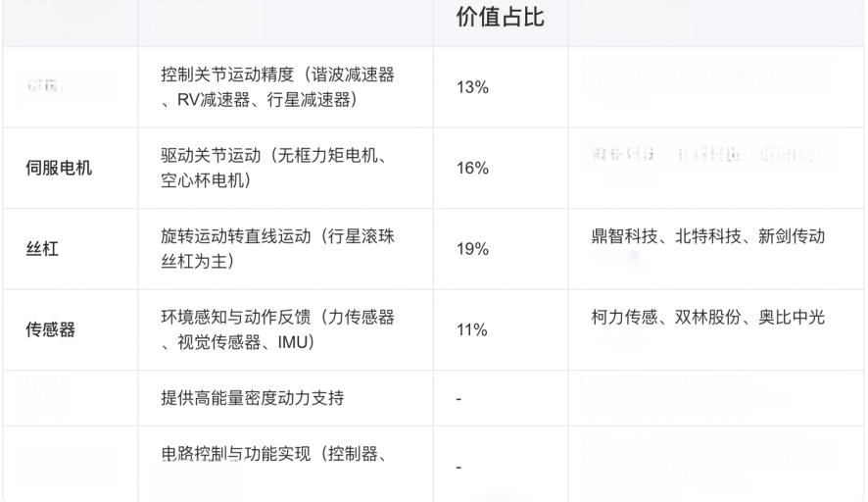Click the 环境感知与动作反馈 description text

coord(235,318)
